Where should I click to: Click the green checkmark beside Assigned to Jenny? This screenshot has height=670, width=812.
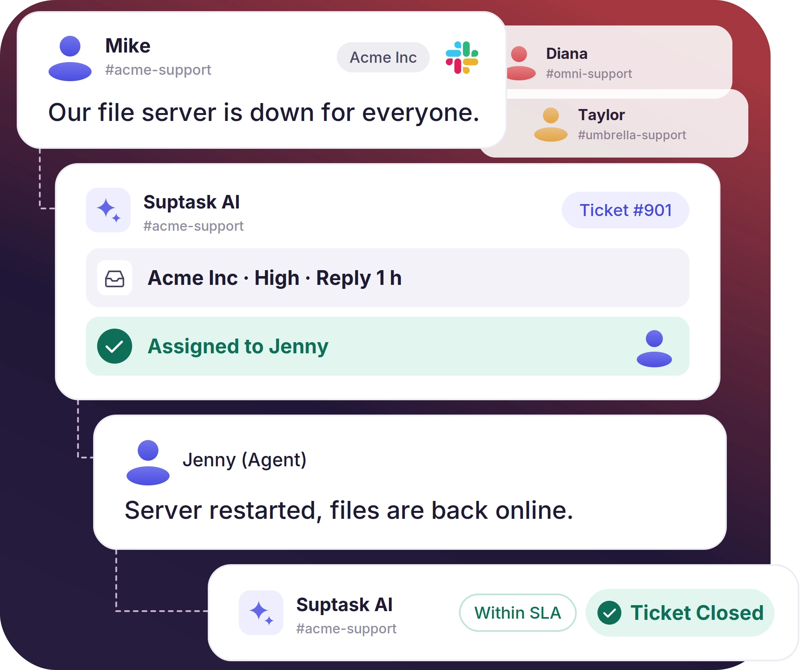(115, 346)
